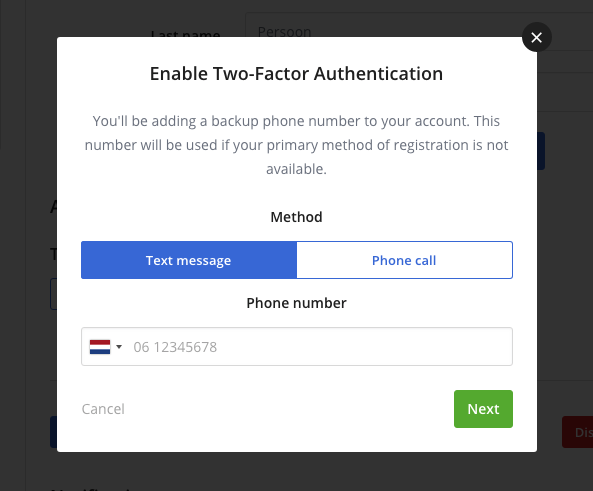Viewport: 593px width, 491px height.
Task: Switch method to Phone call
Action: pyautogui.click(x=405, y=260)
